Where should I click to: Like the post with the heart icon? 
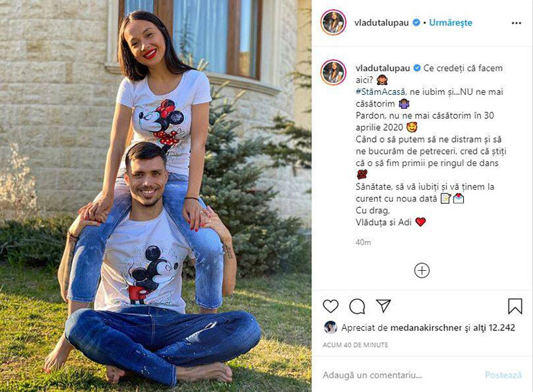click(330, 306)
